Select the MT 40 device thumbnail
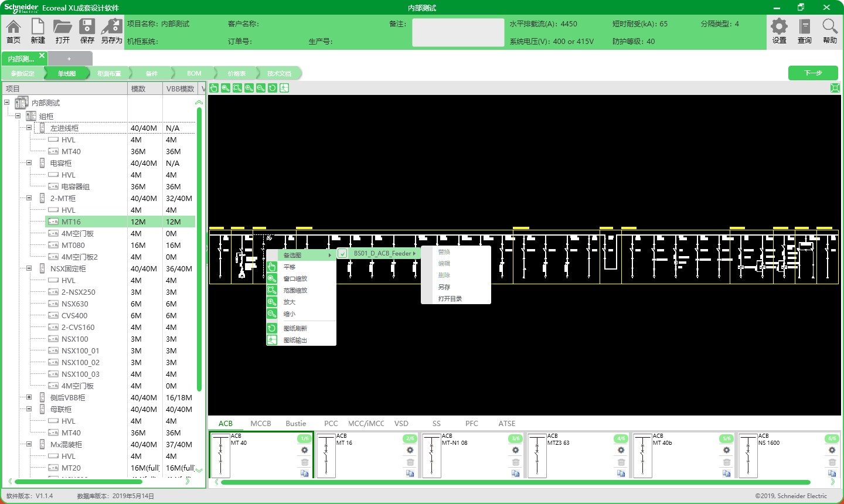The width and height of the screenshot is (844, 504). point(220,455)
